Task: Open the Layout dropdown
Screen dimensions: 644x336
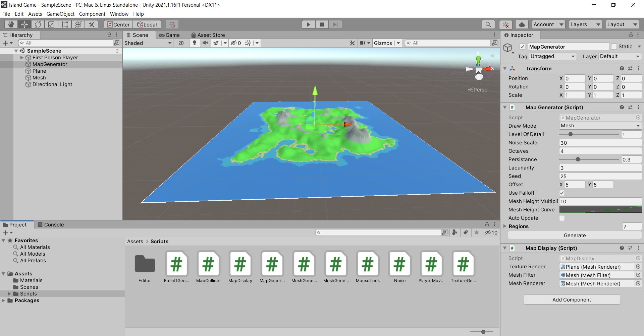Action: click(622, 24)
